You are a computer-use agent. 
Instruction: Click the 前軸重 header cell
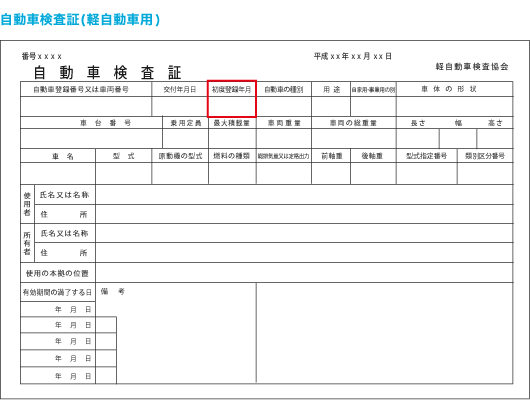click(x=332, y=156)
